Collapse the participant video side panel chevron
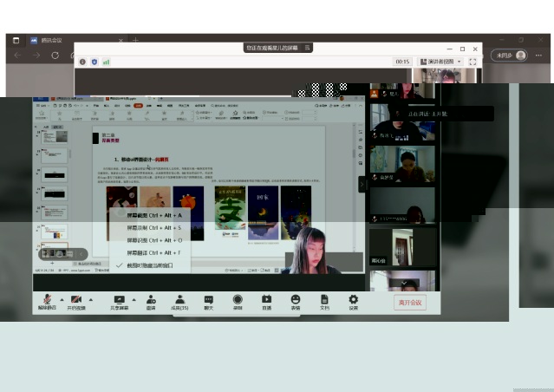The height and width of the screenshot is (392, 554). [363, 184]
